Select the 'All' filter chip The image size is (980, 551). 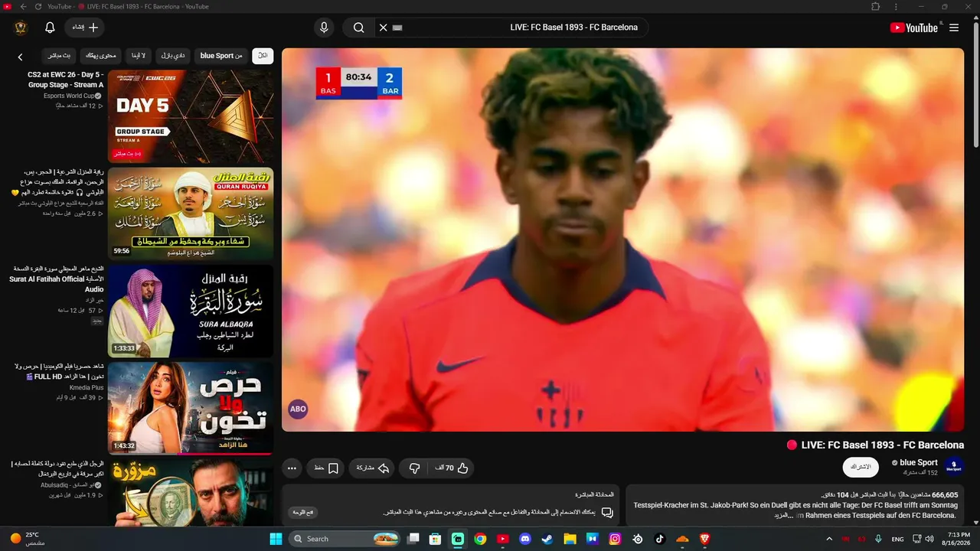(263, 56)
